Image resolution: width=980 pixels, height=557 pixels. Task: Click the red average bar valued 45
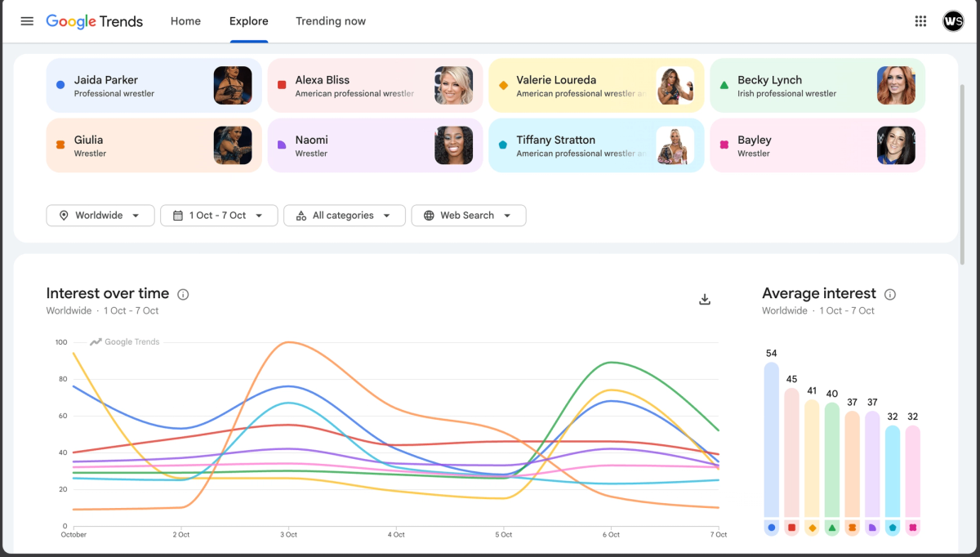(791, 453)
